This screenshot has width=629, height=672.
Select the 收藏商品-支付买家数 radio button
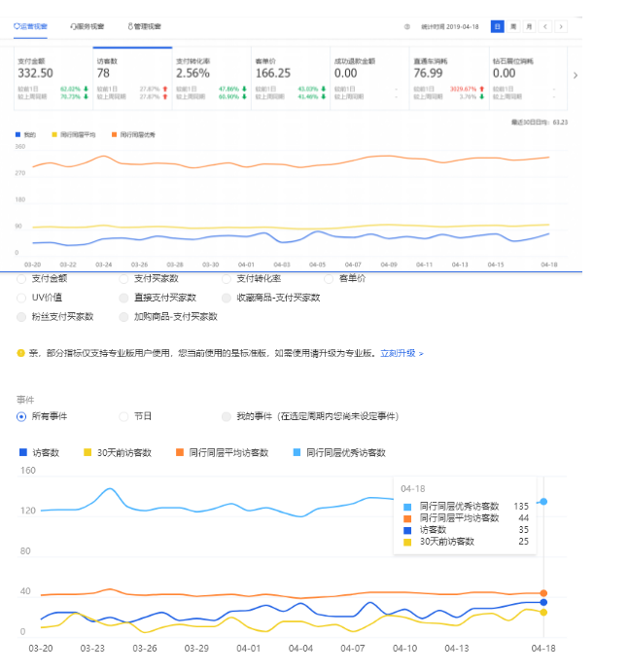[x=227, y=298]
